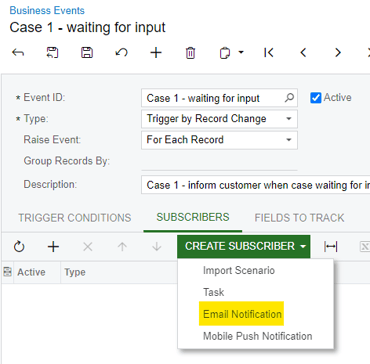This screenshot has width=370, height=364.
Task: Open the Business Events breadcrumb link
Action: [47, 11]
